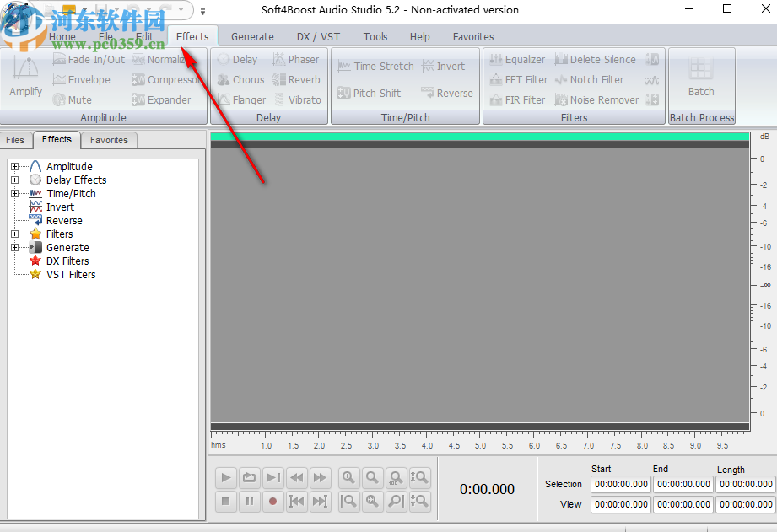
Task: Click the Selection Start time field
Action: click(621, 484)
